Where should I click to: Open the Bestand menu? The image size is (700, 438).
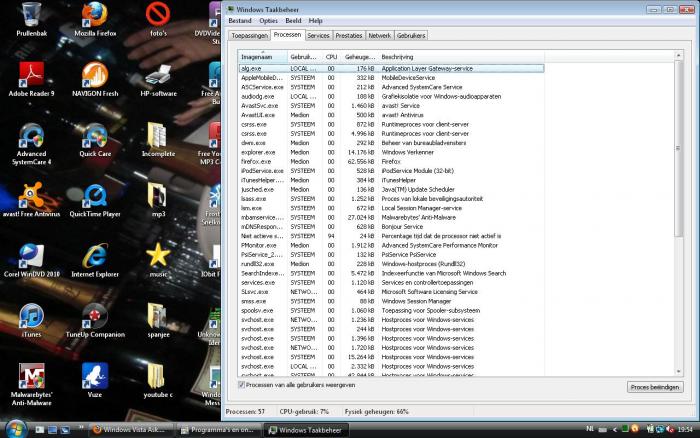click(240, 21)
